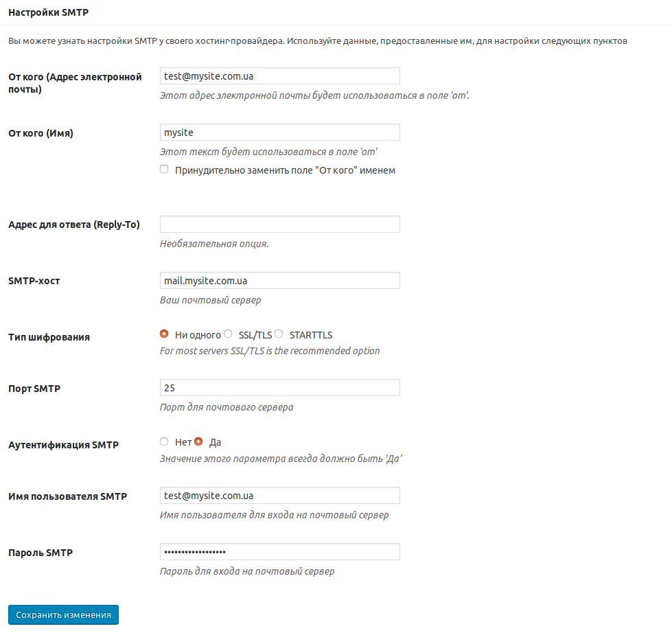
Task: Click the 'SMTP-хост' field label
Action: click(x=34, y=281)
